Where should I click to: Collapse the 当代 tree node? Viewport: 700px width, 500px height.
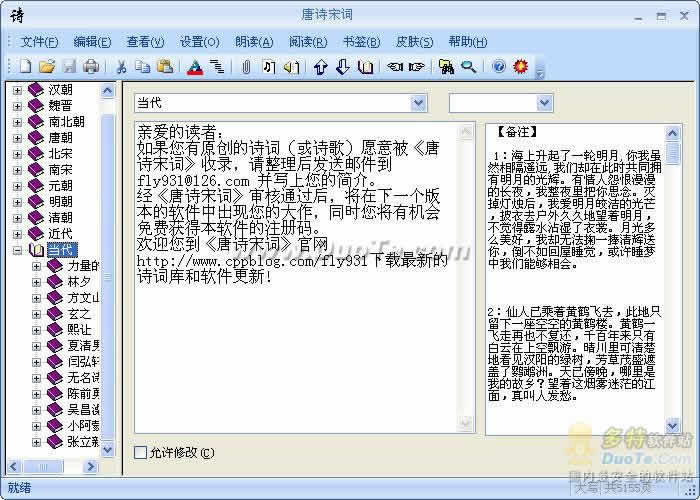click(x=17, y=249)
